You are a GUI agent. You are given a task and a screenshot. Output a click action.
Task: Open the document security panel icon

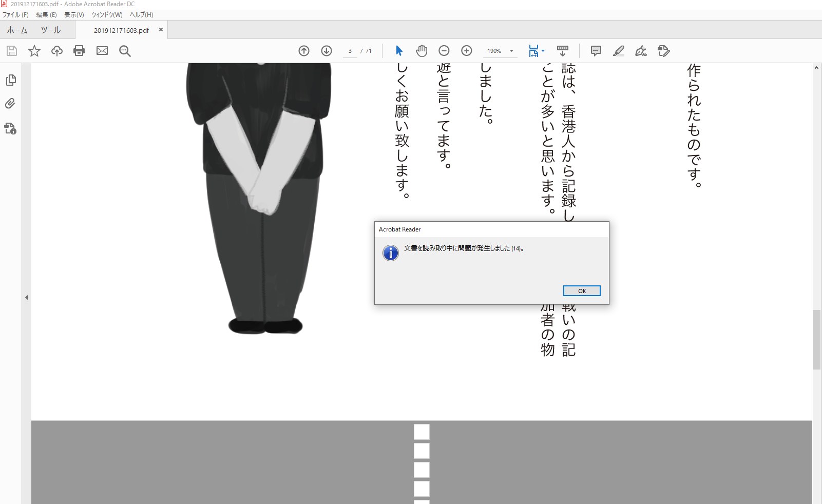10,128
